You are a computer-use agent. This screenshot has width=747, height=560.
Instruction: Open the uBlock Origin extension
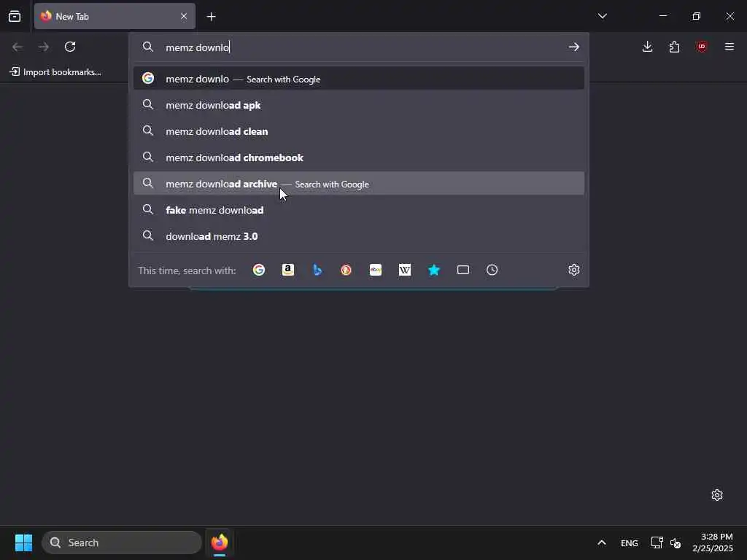click(702, 47)
